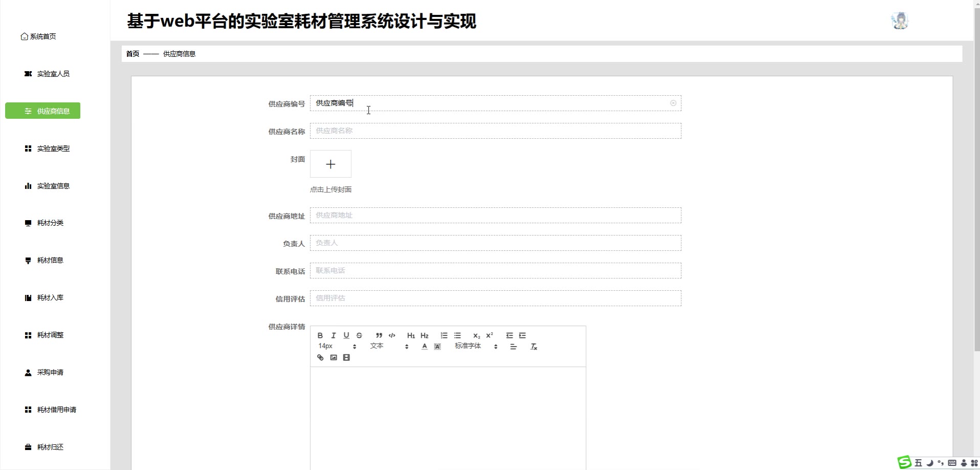Switch the Wubi (五) input mode
980x470 pixels.
pyautogui.click(x=918, y=463)
